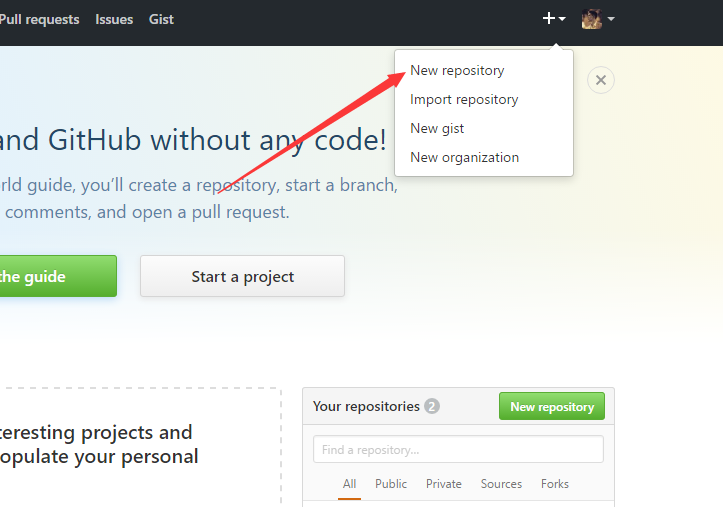
Task: Click the repositories count badge showing 2
Action: pos(432,406)
